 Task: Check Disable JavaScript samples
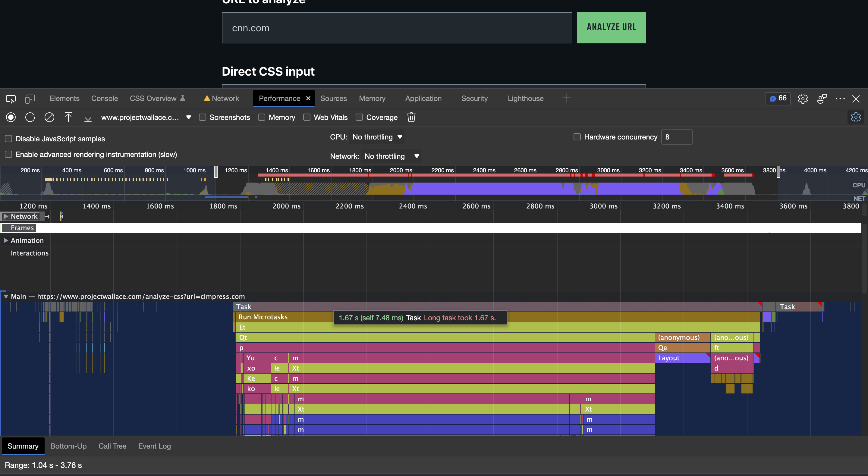point(8,139)
